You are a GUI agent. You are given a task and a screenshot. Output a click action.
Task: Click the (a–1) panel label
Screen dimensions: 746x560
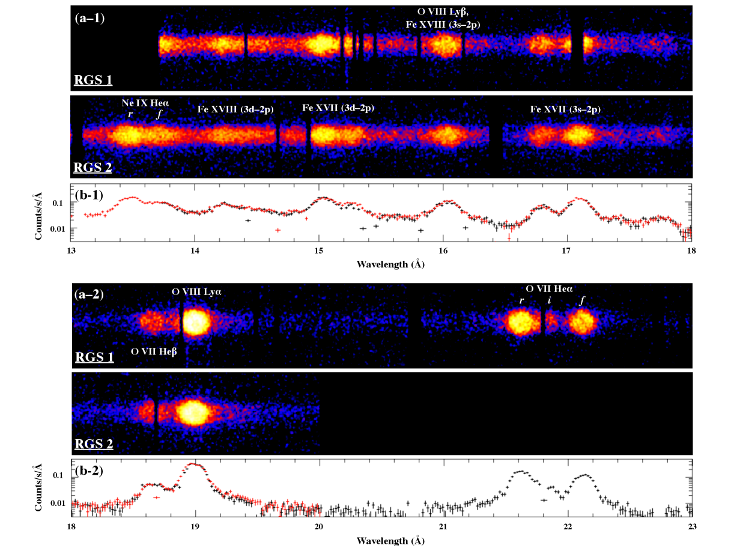[90, 18]
